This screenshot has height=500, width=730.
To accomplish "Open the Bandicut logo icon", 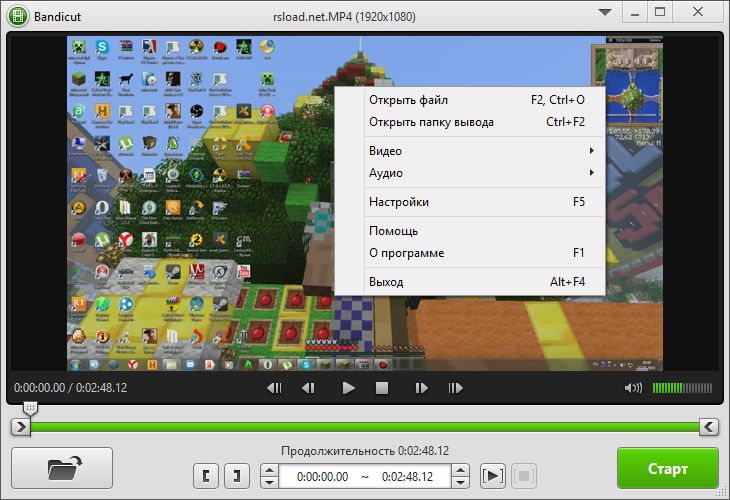I will (x=18, y=16).
